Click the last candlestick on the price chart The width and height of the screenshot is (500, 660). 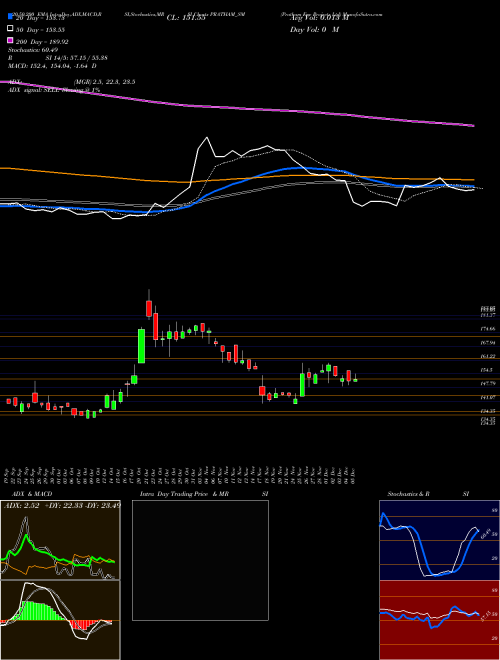pos(355,379)
